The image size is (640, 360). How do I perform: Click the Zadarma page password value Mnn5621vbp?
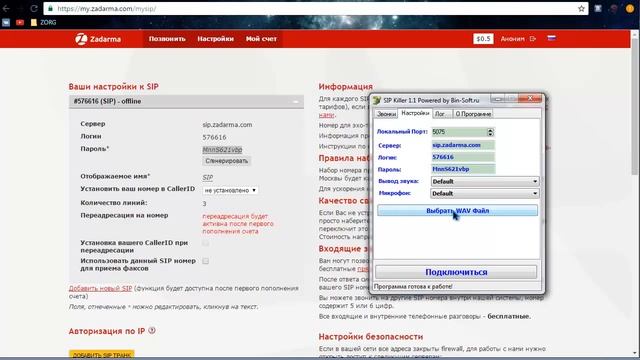point(222,150)
